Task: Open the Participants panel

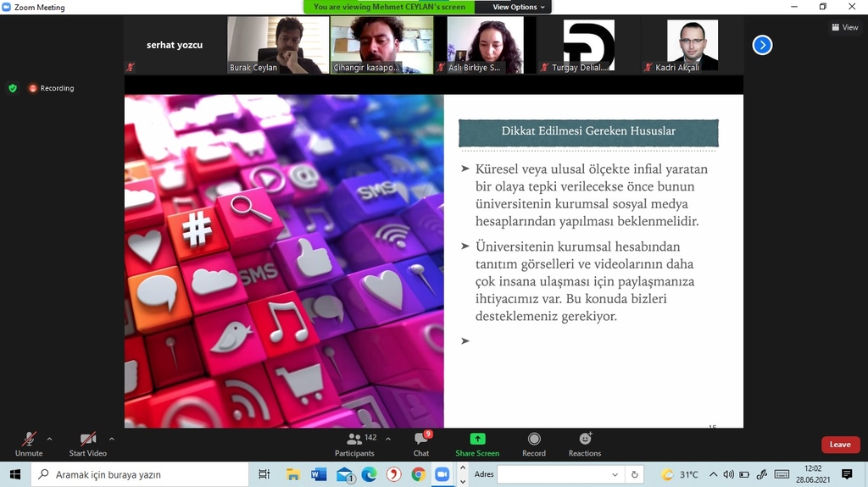Action: pyautogui.click(x=355, y=445)
